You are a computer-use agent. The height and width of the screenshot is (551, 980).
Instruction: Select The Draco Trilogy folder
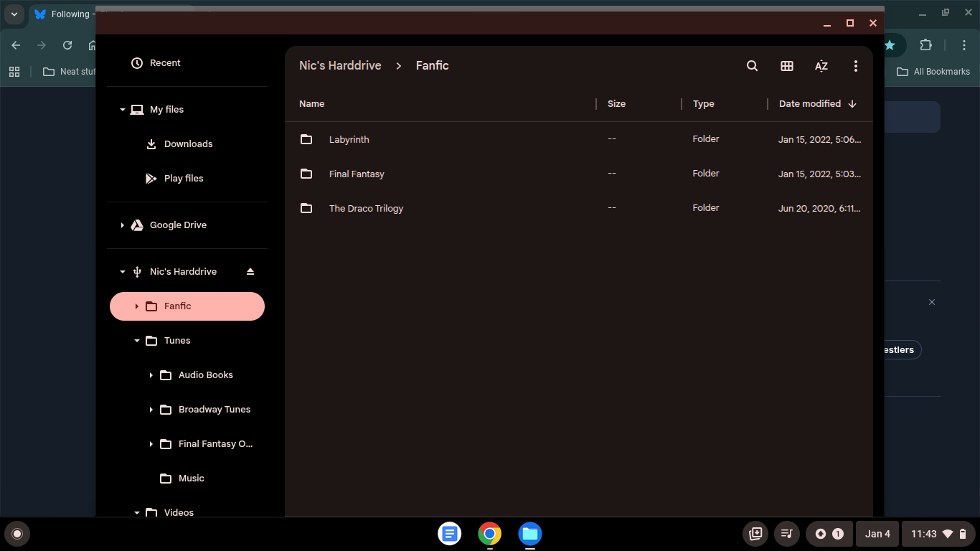click(x=366, y=209)
